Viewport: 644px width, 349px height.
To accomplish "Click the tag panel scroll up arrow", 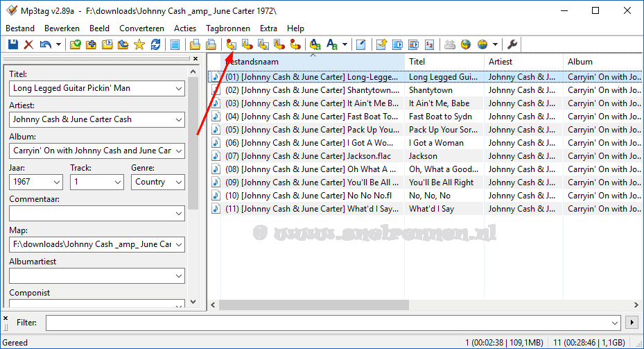I will point(193,72).
